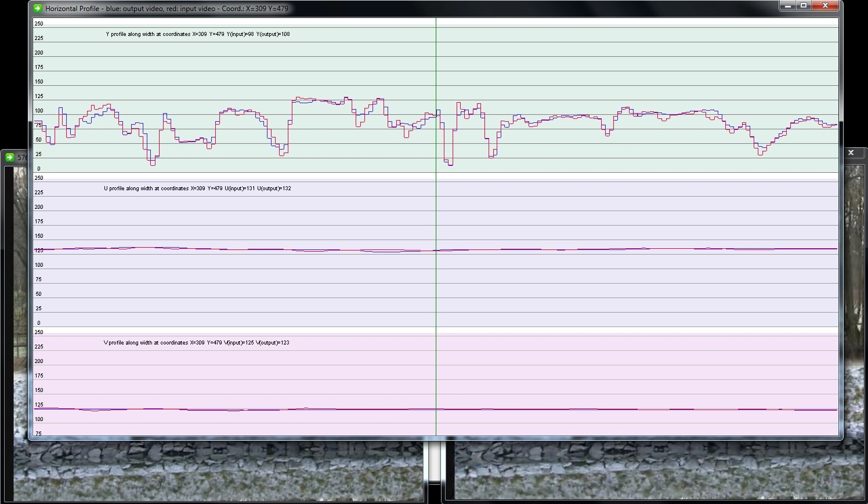Click the 0 axis label of U graph
The height and width of the screenshot is (504, 868).
click(x=39, y=323)
